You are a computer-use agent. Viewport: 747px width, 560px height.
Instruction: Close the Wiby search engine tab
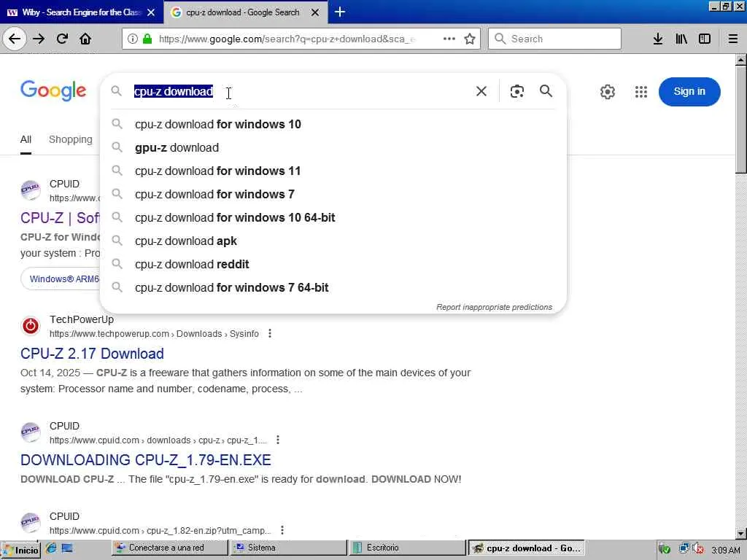(151, 12)
